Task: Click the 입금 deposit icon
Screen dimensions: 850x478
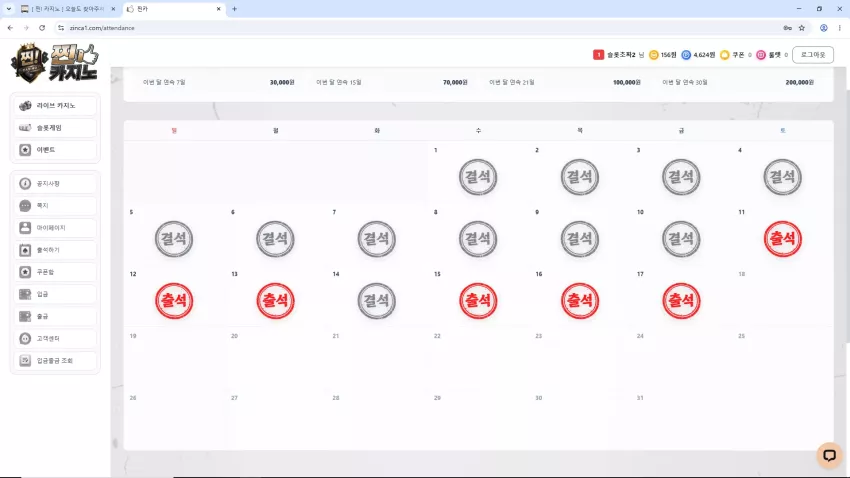Action: point(25,294)
